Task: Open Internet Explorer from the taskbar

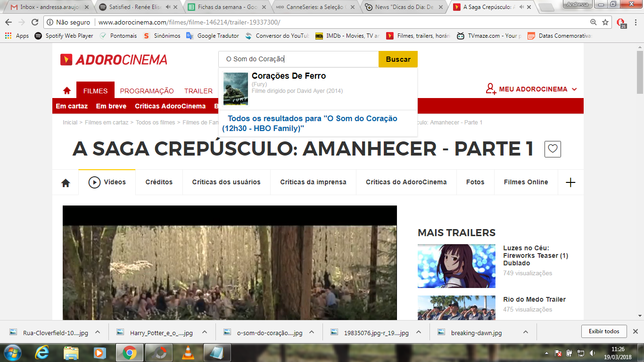Action: tap(41, 353)
